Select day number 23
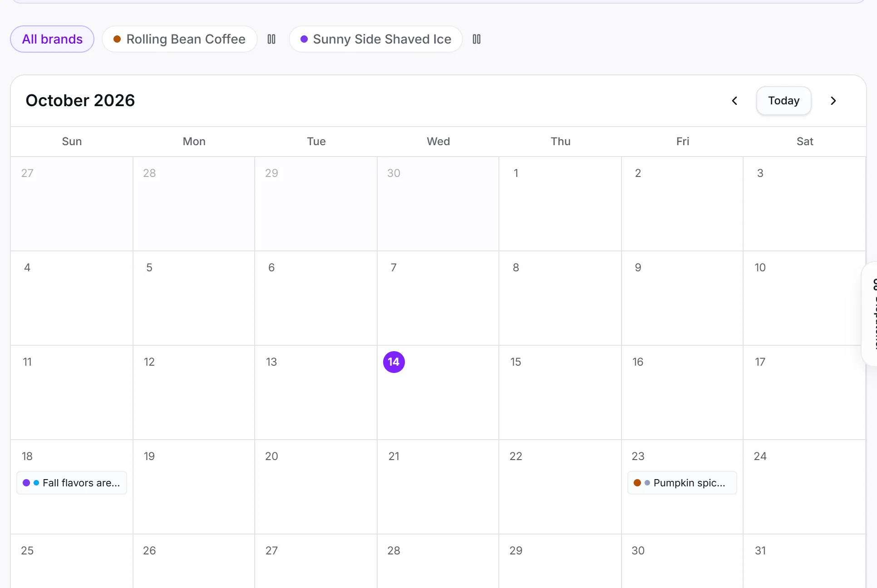The width and height of the screenshot is (877, 588). (x=638, y=456)
